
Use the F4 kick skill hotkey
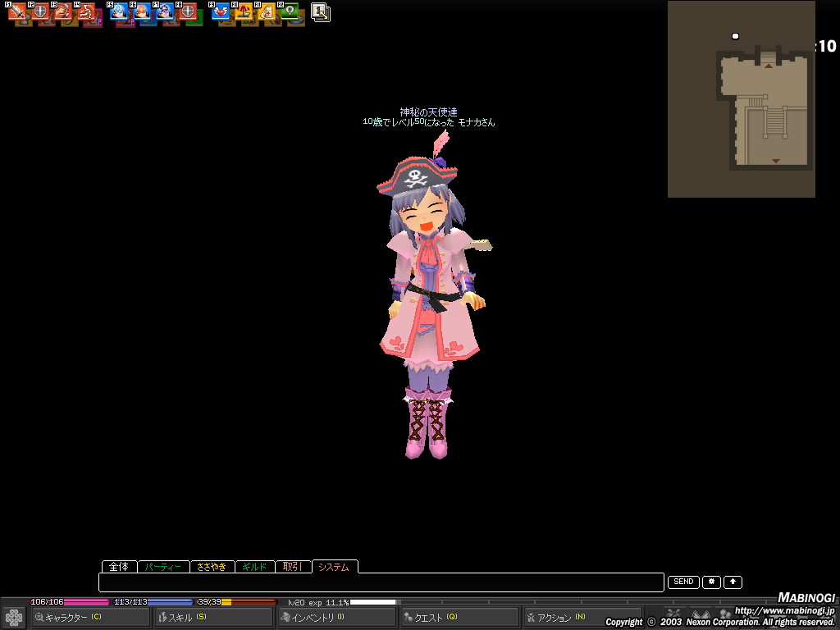point(87,12)
